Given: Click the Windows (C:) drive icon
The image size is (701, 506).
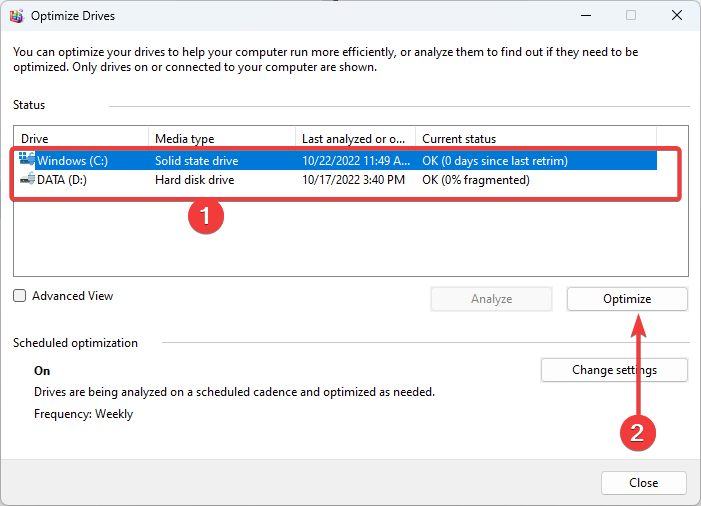Looking at the screenshot, I should pos(27,160).
